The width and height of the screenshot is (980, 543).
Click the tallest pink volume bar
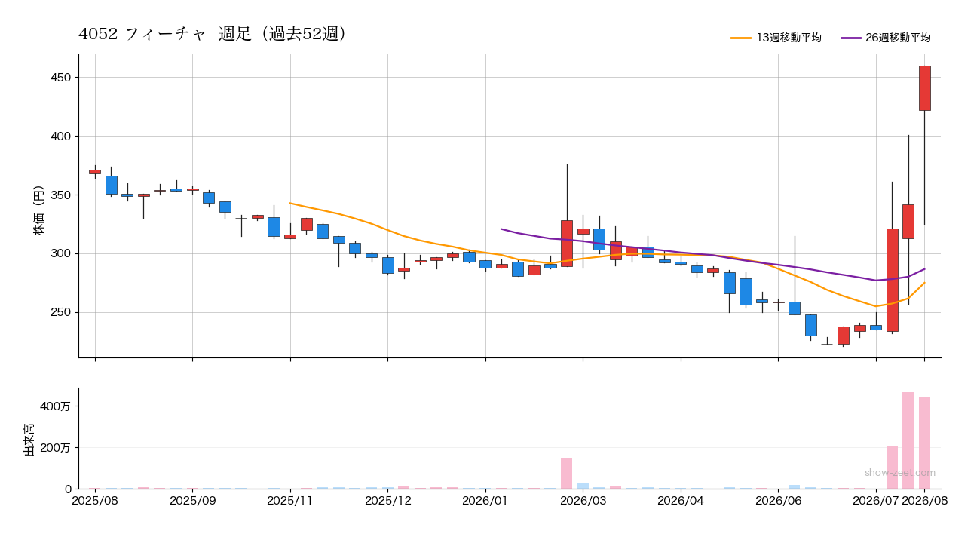908,440
